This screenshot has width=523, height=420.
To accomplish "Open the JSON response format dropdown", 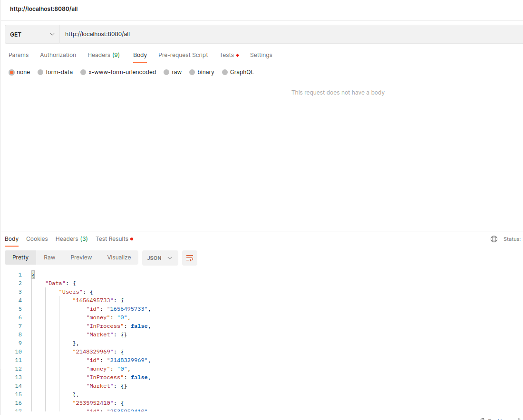I will (160, 258).
